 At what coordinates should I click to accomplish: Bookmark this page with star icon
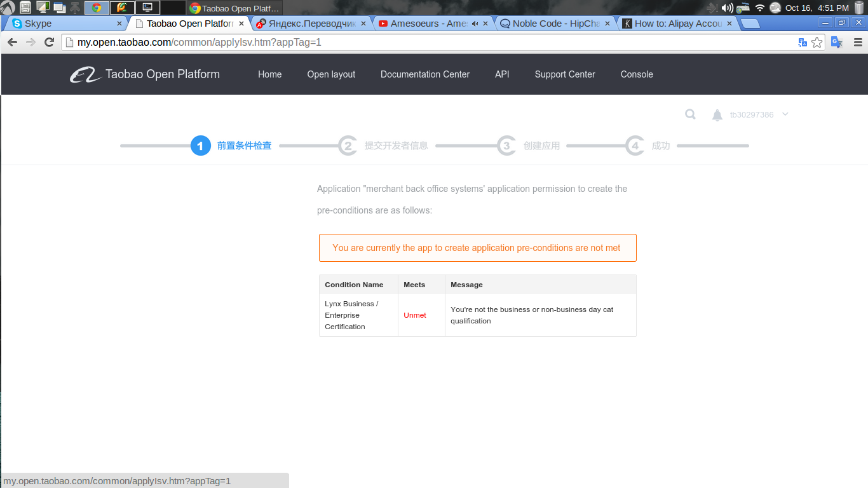[817, 43]
